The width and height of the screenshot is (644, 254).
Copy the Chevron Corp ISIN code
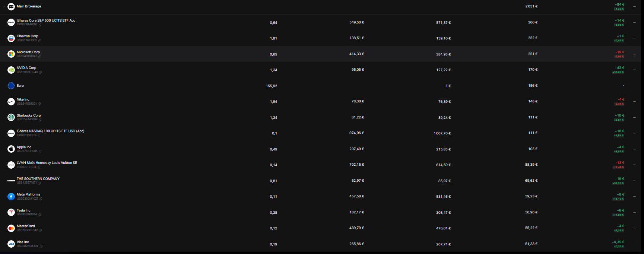[40, 40]
